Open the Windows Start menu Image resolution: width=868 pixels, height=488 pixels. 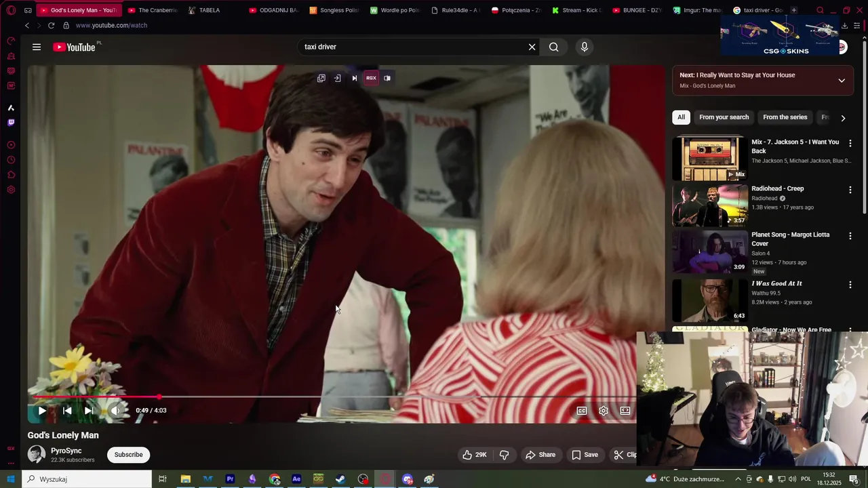click(x=11, y=479)
